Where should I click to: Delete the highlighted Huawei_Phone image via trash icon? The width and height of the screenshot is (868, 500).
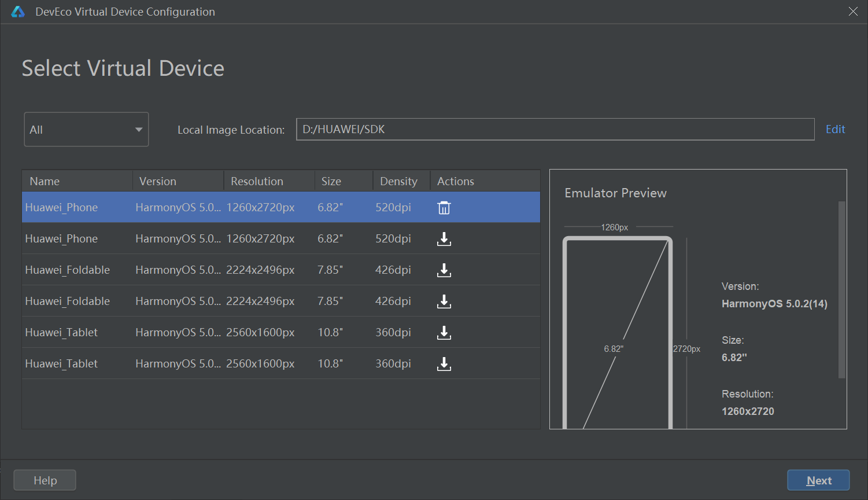point(444,208)
